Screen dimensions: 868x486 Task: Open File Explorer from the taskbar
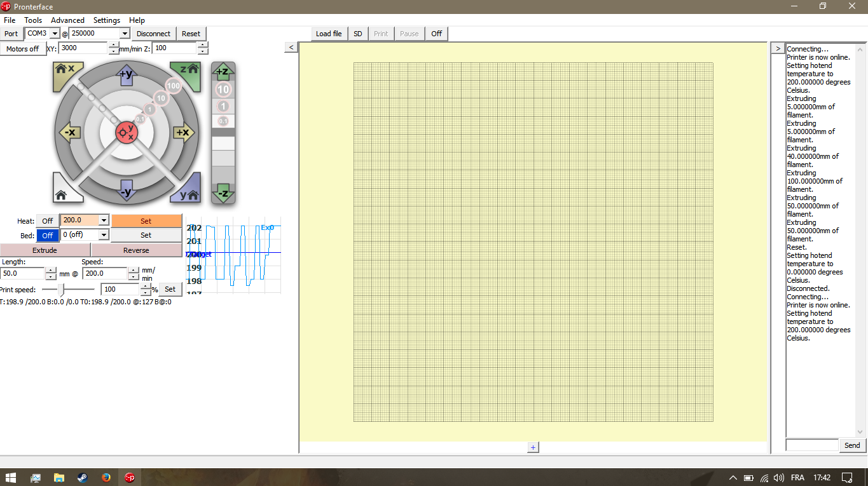pos(59,478)
